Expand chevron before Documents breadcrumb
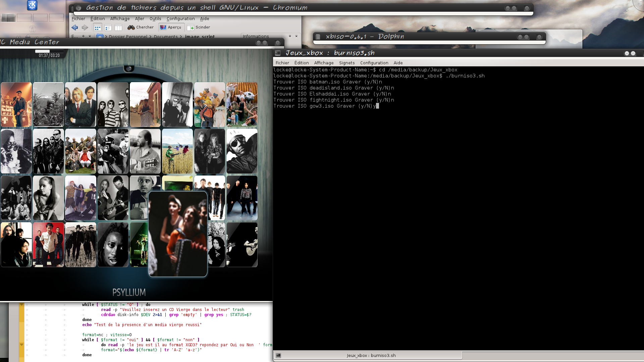The width and height of the screenshot is (644, 362). [151, 37]
